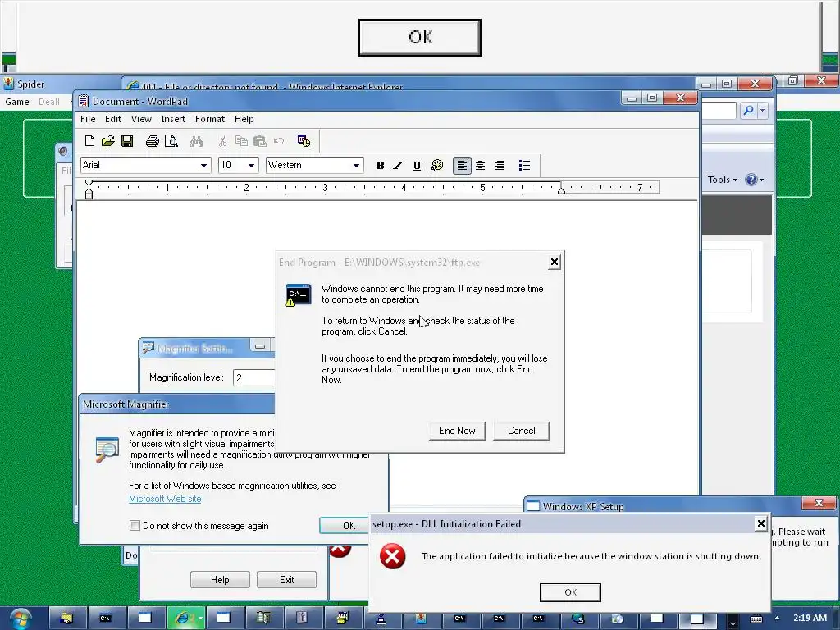840x630 pixels.
Task: Open a file via WordPad folder icon
Action: pos(107,141)
